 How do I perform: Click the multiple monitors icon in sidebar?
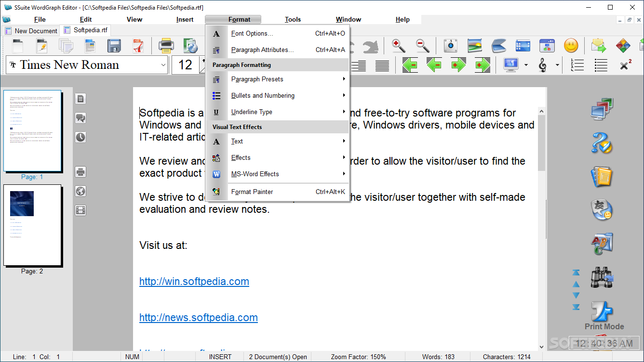coord(602,109)
